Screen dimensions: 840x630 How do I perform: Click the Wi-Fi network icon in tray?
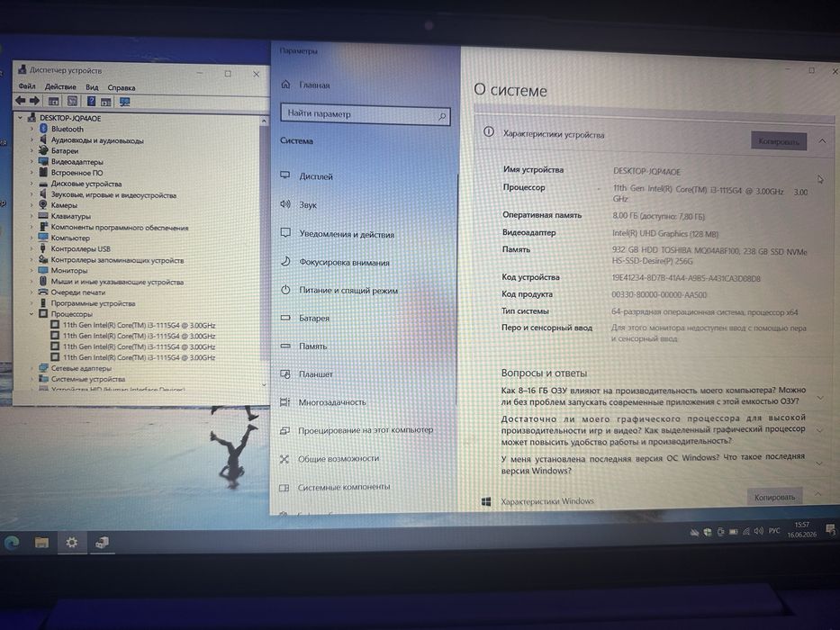(x=745, y=532)
